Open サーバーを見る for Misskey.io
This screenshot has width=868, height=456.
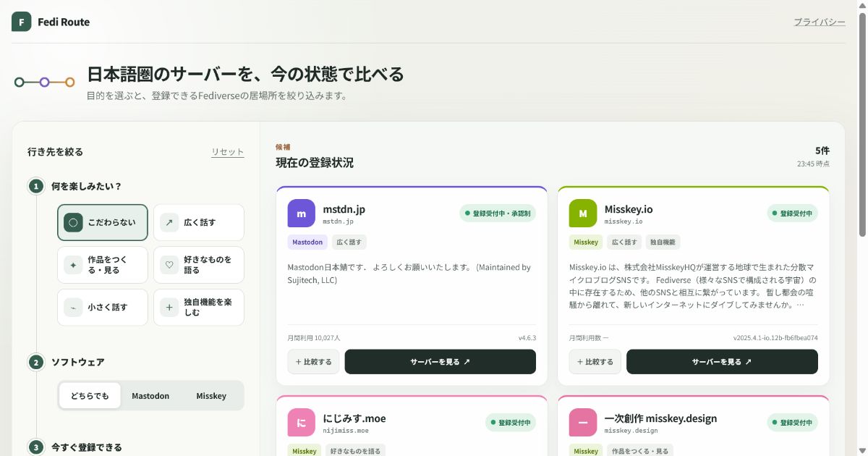click(x=722, y=362)
